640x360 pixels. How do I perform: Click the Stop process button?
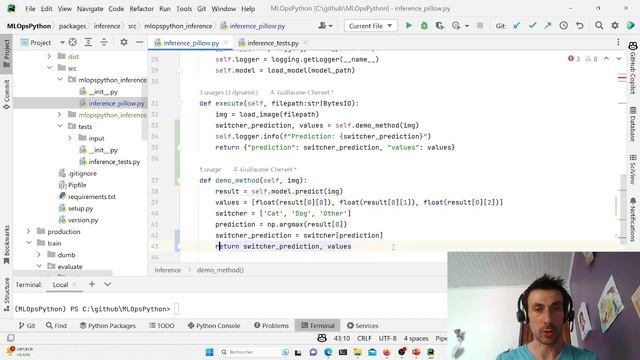click(480, 26)
